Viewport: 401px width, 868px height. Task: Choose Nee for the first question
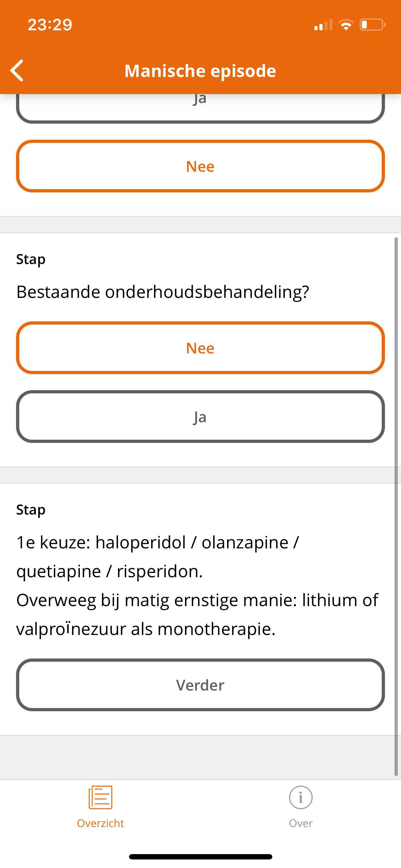[x=200, y=166]
